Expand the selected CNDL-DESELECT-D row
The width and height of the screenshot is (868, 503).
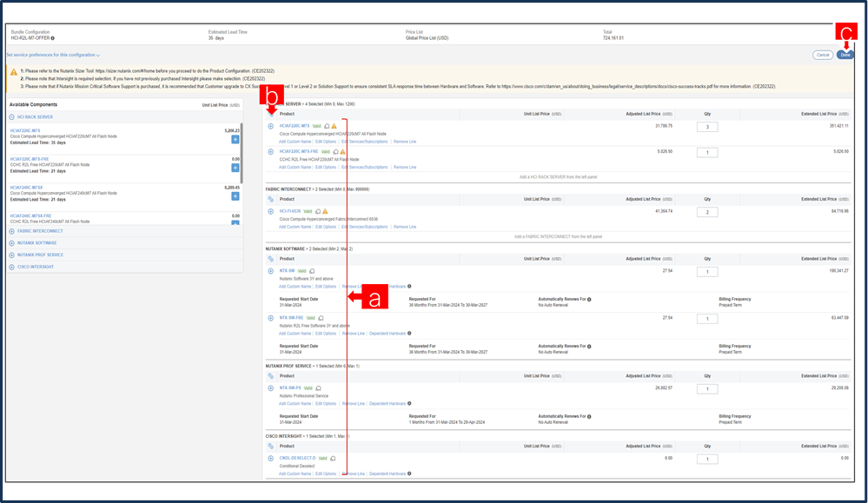tap(271, 458)
